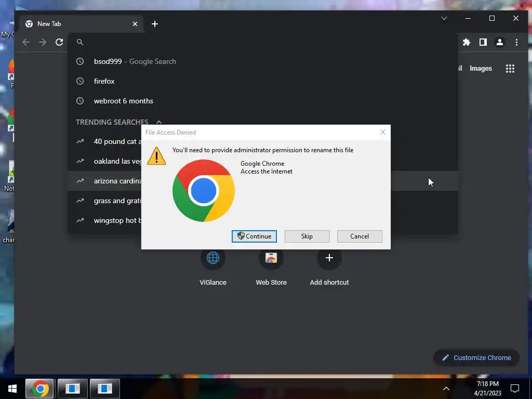This screenshot has height=399, width=532.
Task: Go forward in Chrome navigation
Action: click(x=43, y=42)
